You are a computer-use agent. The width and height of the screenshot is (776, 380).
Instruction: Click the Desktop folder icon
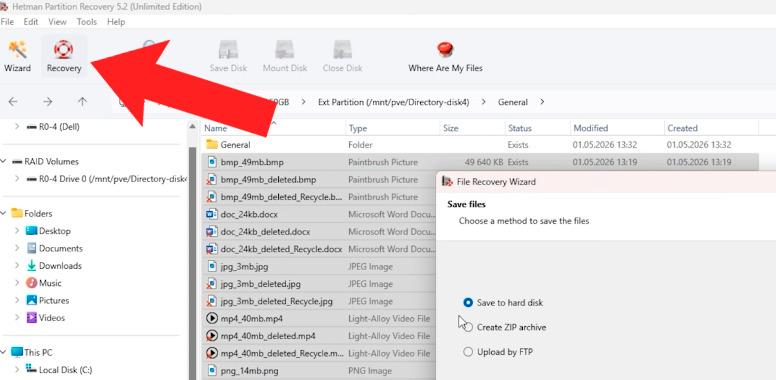(32, 231)
